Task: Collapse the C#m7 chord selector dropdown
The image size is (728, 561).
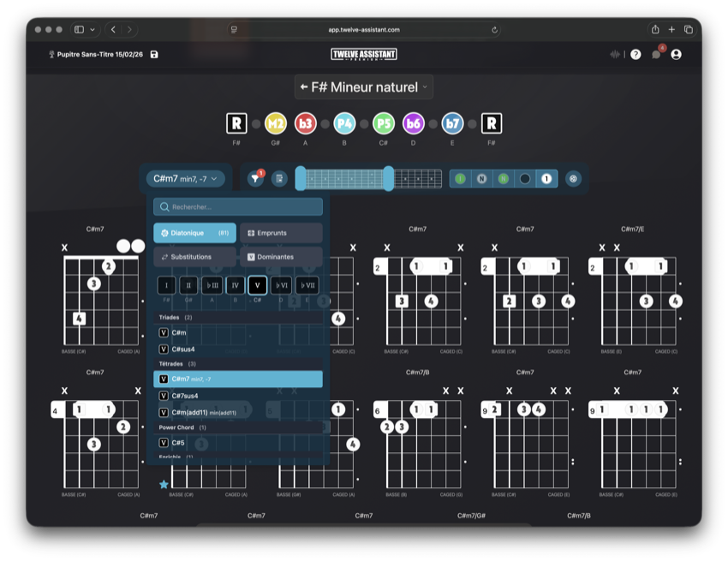Action: 186,179
